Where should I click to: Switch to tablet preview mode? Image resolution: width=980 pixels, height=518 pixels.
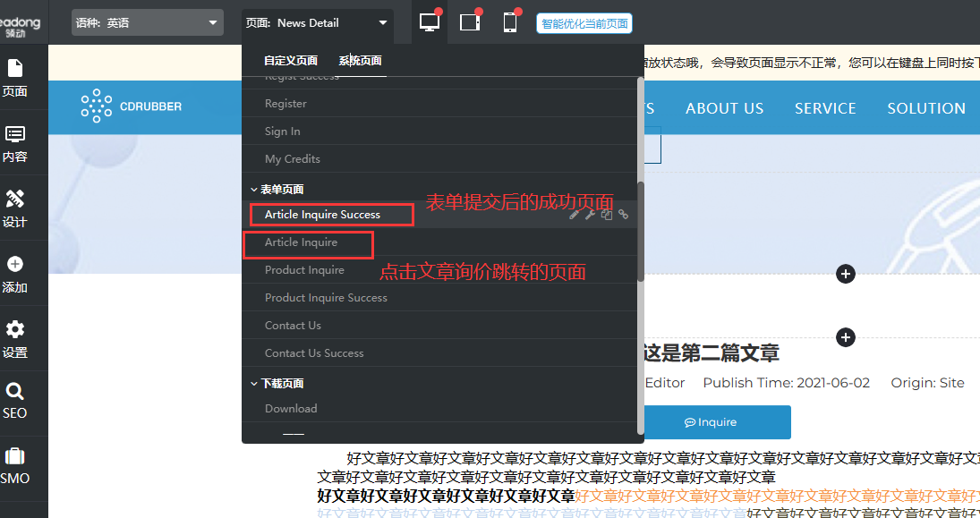click(470, 22)
